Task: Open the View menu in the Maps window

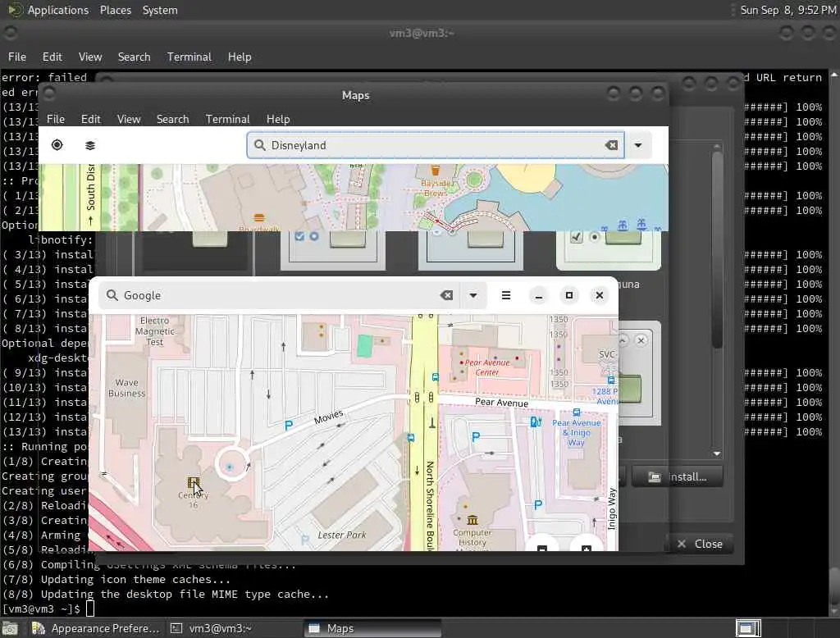Action: coord(129,119)
